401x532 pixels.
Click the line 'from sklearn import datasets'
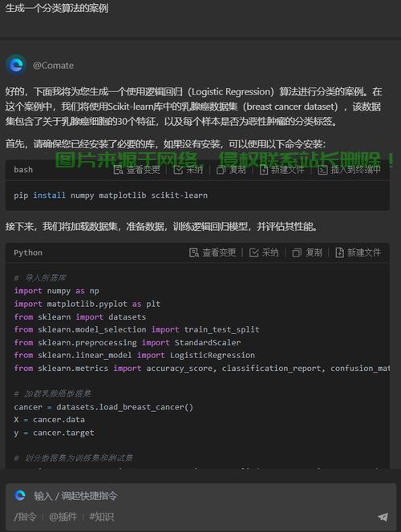coord(79,316)
